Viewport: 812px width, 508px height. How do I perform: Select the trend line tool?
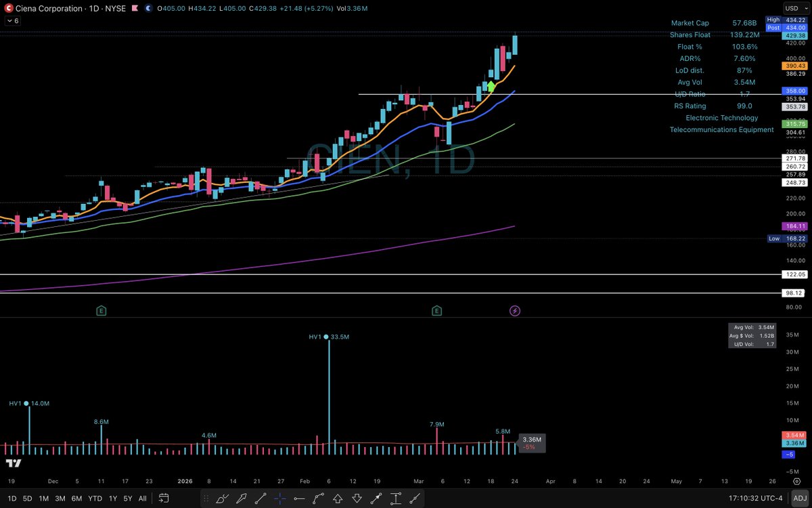point(261,499)
